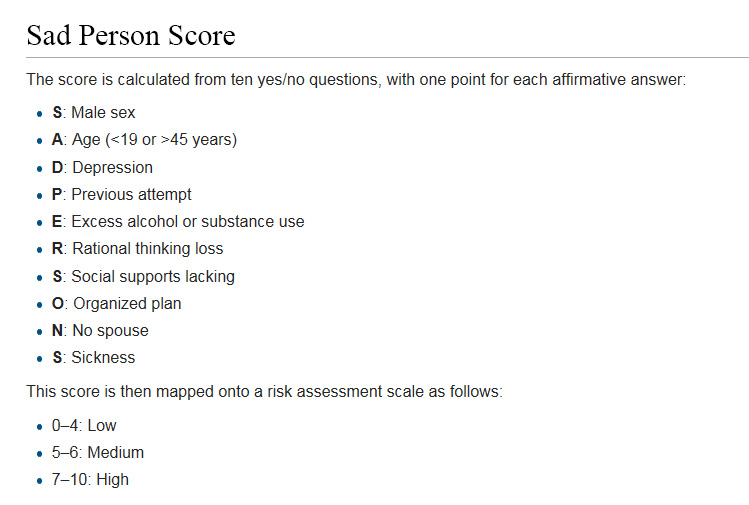This screenshot has height=505, width=749.
Task: Click the '0–4: Low' risk level
Action: tap(84, 425)
